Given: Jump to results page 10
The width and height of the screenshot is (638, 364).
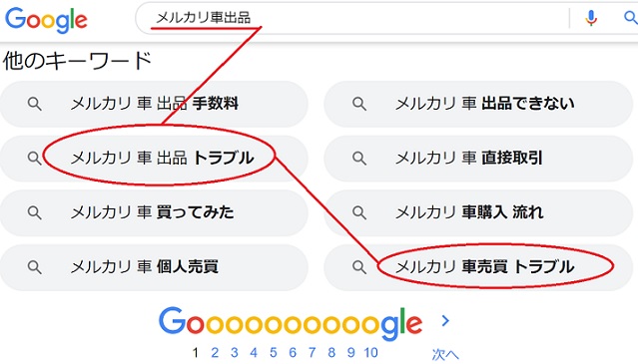Looking at the screenshot, I should click(x=370, y=353).
